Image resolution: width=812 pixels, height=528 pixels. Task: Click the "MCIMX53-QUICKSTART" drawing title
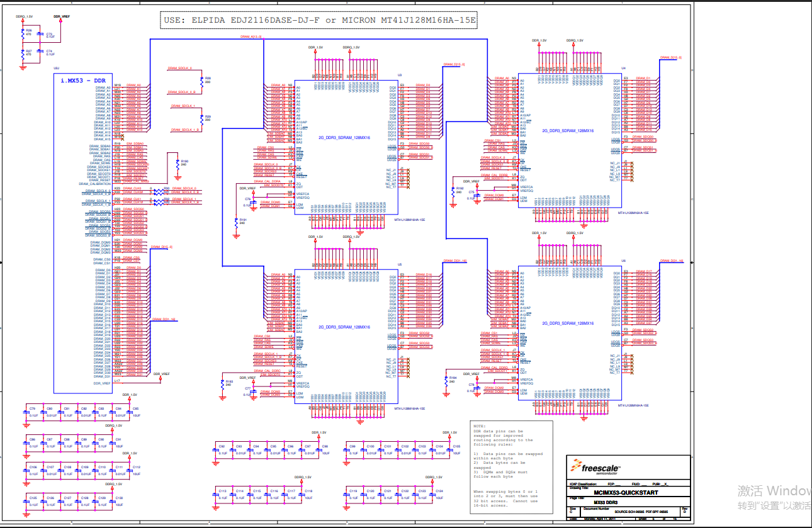pyautogui.click(x=626, y=492)
